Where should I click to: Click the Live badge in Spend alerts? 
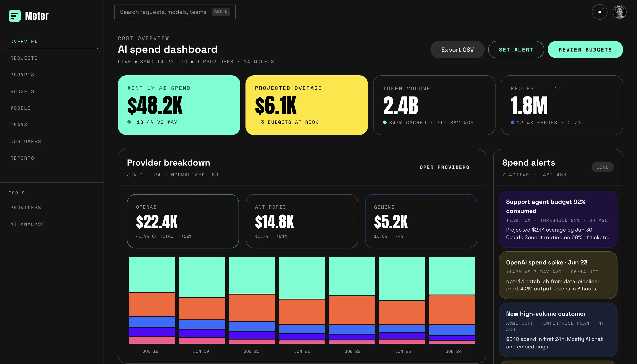(603, 167)
